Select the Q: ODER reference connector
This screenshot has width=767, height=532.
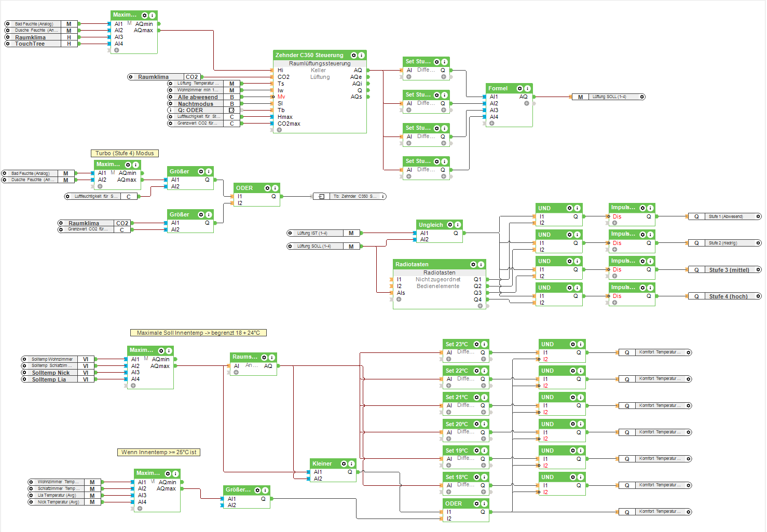pyautogui.click(x=203, y=110)
